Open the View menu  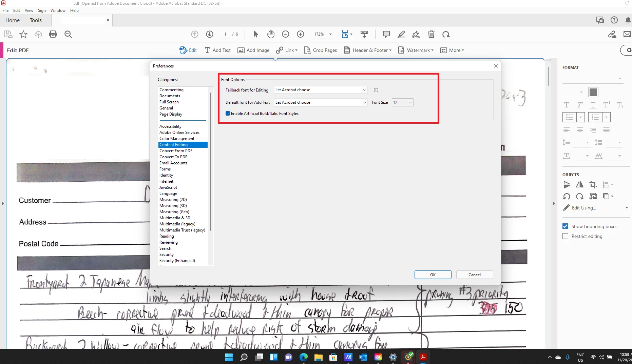(29, 11)
